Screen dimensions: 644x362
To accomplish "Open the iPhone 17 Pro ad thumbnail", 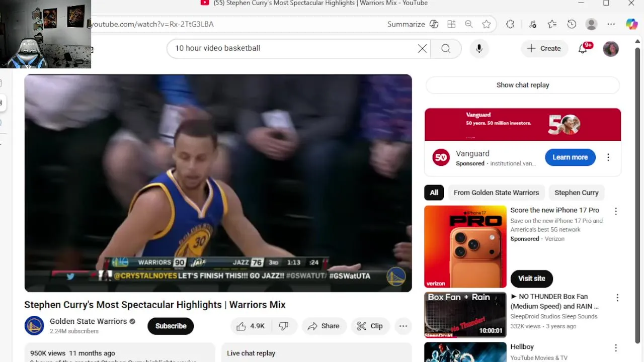I will tap(465, 246).
